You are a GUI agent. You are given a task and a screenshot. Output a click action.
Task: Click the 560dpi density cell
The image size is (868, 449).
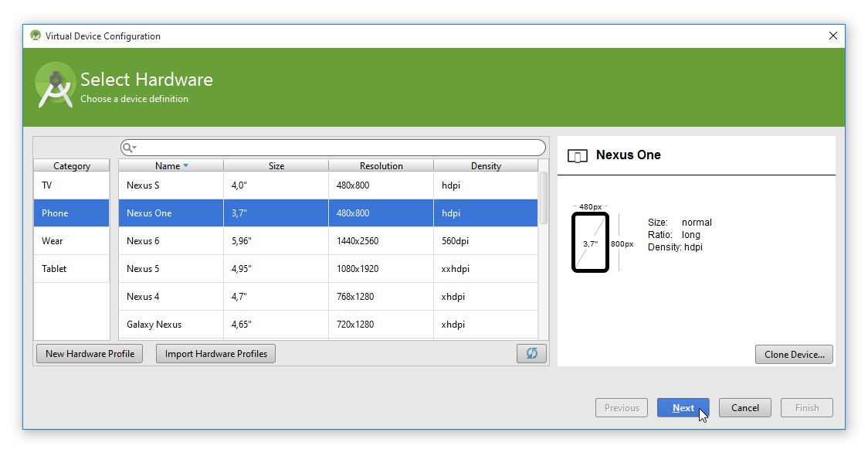point(486,241)
